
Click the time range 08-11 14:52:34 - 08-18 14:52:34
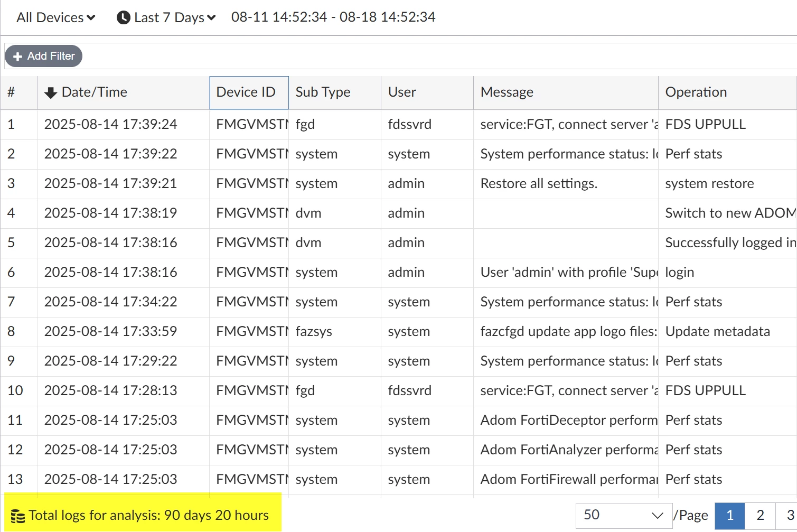click(x=333, y=17)
